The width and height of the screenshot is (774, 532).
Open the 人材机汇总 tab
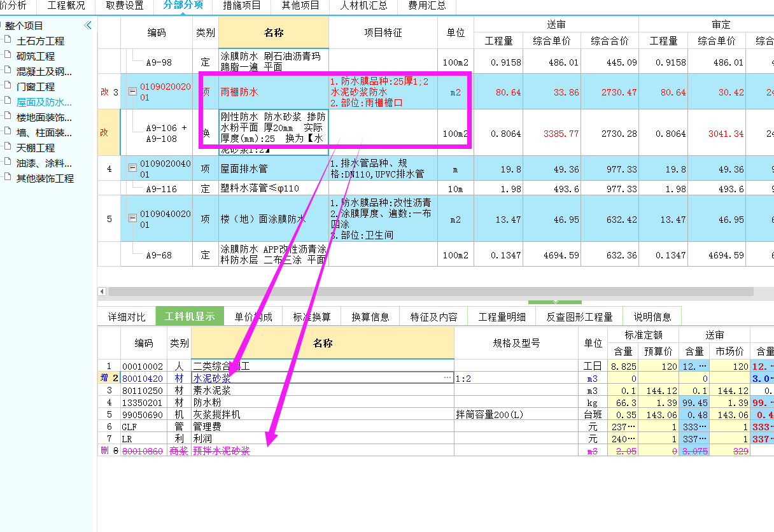click(364, 6)
